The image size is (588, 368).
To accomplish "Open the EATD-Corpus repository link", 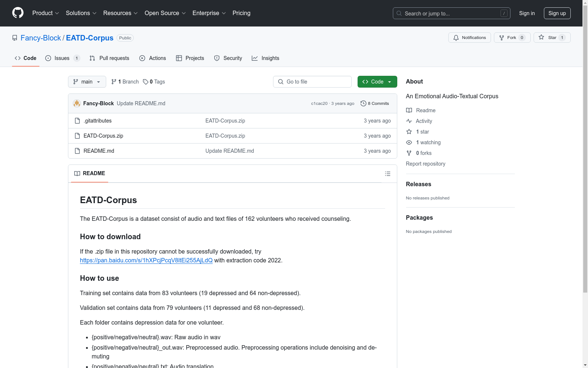I will pyautogui.click(x=90, y=38).
